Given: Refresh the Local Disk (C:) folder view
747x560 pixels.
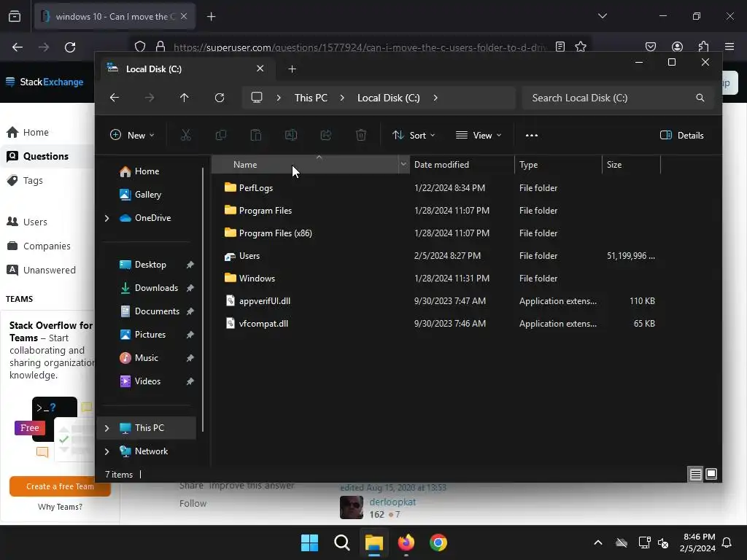Looking at the screenshot, I should click(x=220, y=98).
